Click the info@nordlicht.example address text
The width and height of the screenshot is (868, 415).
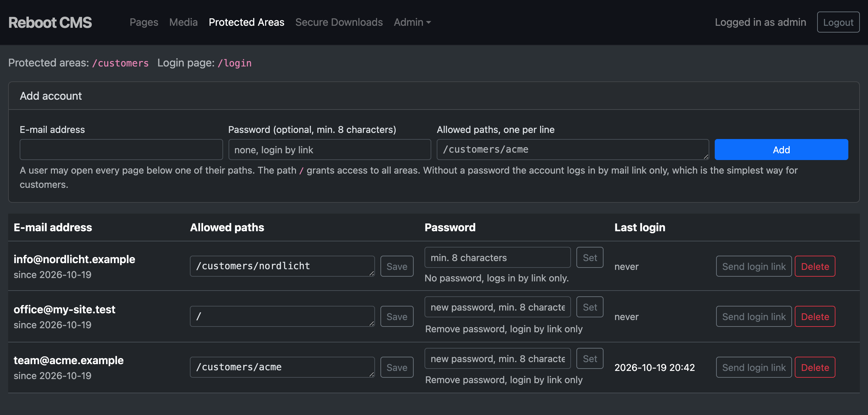(74, 259)
